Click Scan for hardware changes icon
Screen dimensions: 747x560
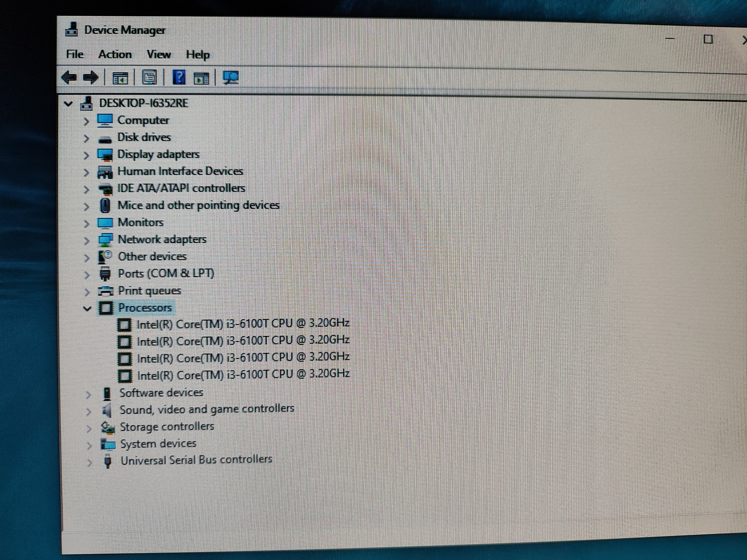coord(231,78)
